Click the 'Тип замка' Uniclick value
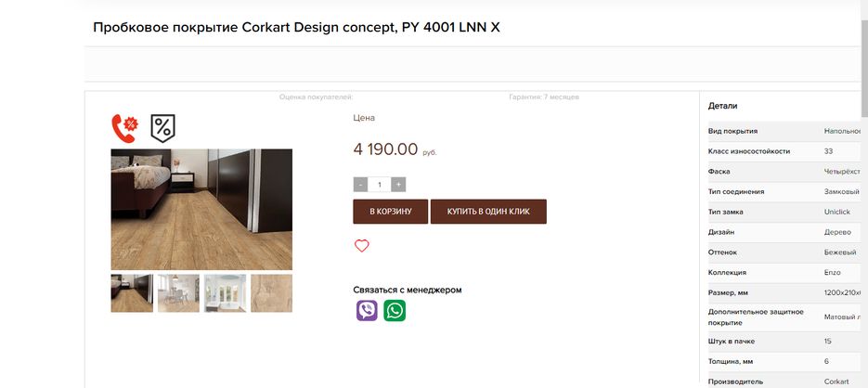Image resolution: width=868 pixels, height=388 pixels. click(x=837, y=212)
